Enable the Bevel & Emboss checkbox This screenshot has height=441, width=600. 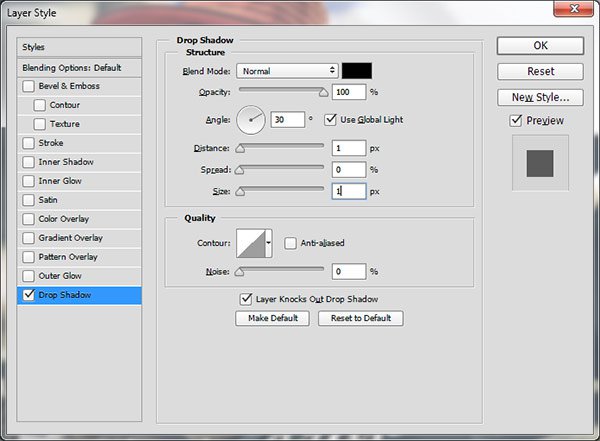pyautogui.click(x=29, y=86)
